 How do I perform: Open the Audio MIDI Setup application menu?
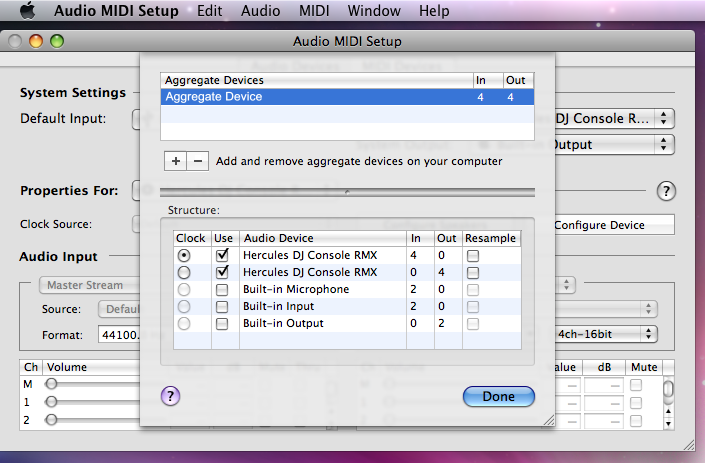116,10
